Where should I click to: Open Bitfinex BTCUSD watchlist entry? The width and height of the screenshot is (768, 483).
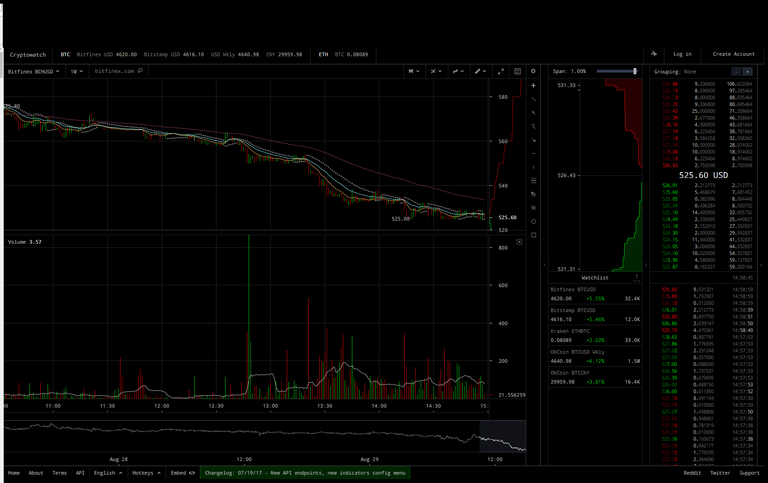[595, 294]
